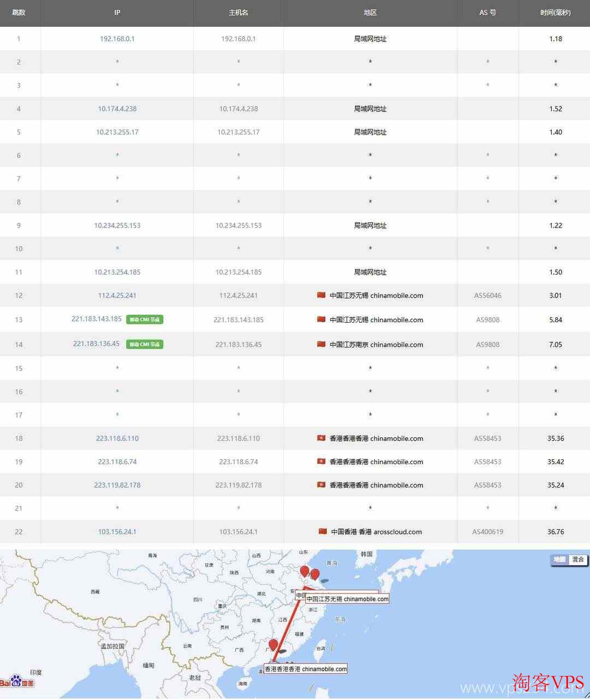Image resolution: width=590 pixels, height=700 pixels.
Task: Open IP link 223.119.82.178 in IP column
Action: click(x=117, y=485)
